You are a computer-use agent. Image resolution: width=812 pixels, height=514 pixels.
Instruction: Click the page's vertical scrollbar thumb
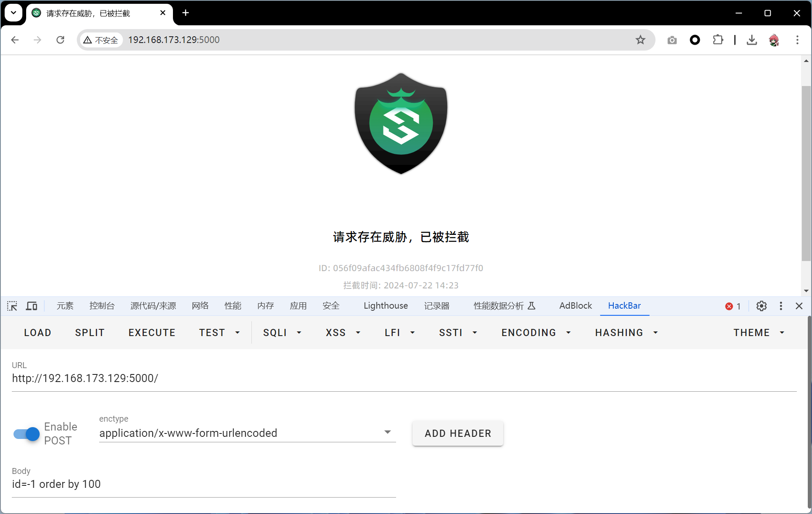coord(806,173)
